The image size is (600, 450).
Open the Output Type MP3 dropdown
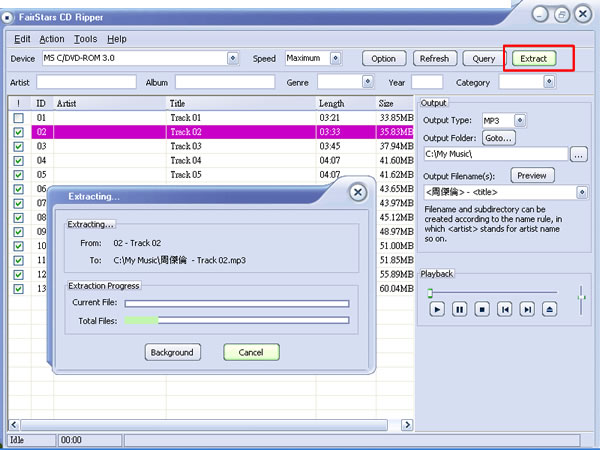(519, 120)
